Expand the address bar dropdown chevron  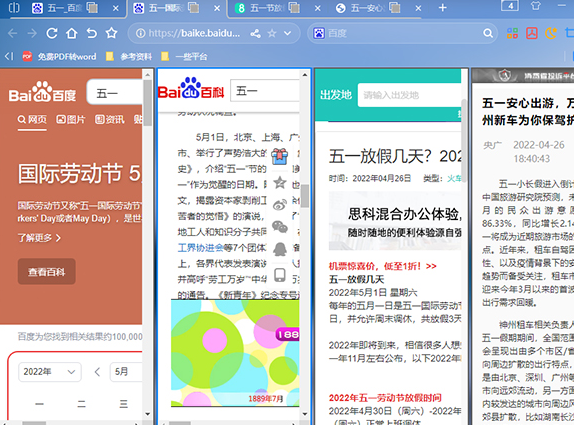click(x=288, y=33)
